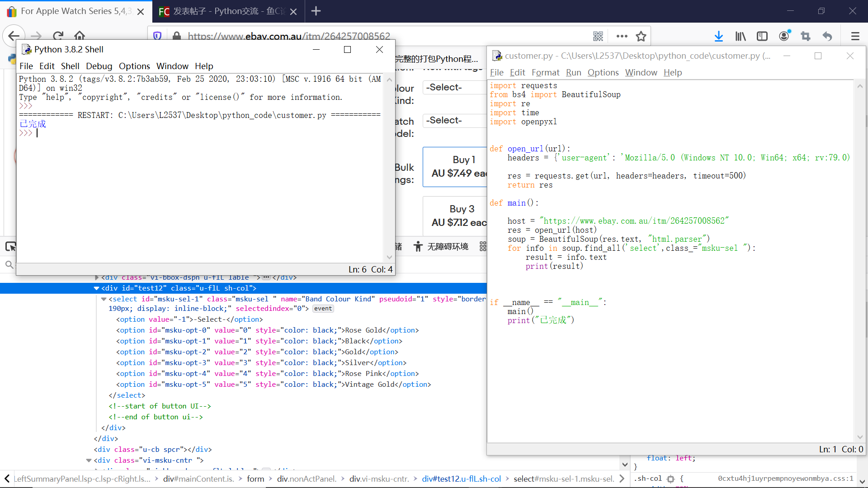The image size is (868, 488).
Task: Click the screenshot crop icon in toolbar
Action: point(806,36)
